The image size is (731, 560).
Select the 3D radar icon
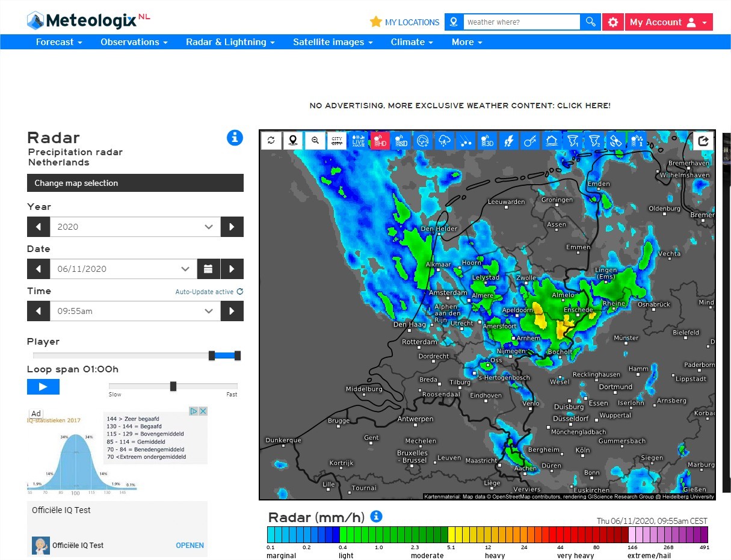click(x=486, y=140)
